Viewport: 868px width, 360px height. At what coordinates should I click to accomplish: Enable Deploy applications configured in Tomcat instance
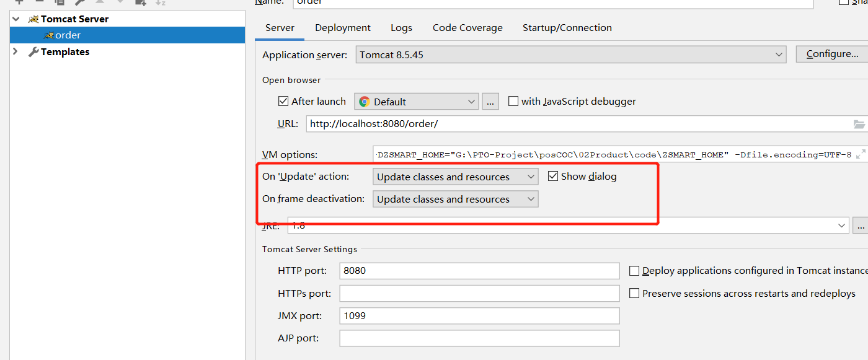[634, 271]
